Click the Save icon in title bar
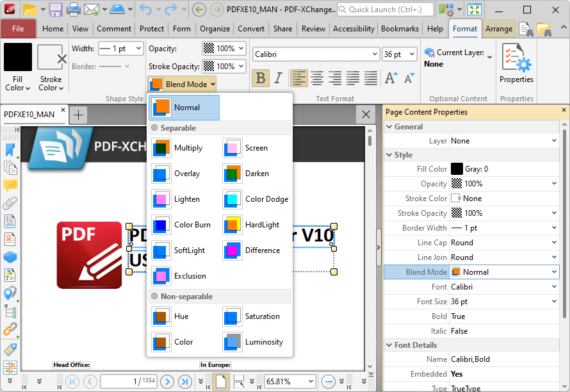Viewport: 570px width, 392px height. coord(56,10)
